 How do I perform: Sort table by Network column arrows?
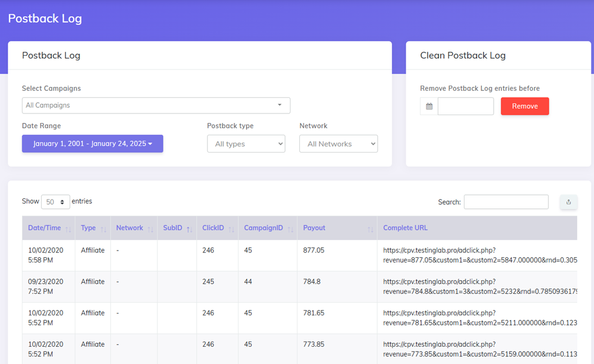(150, 229)
